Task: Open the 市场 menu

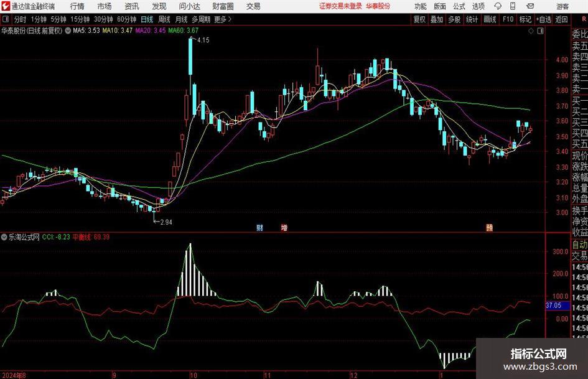Action: click(105, 6)
